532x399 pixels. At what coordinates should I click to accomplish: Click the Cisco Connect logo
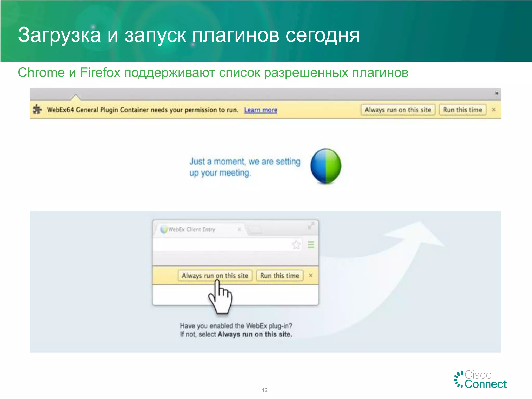(x=480, y=379)
